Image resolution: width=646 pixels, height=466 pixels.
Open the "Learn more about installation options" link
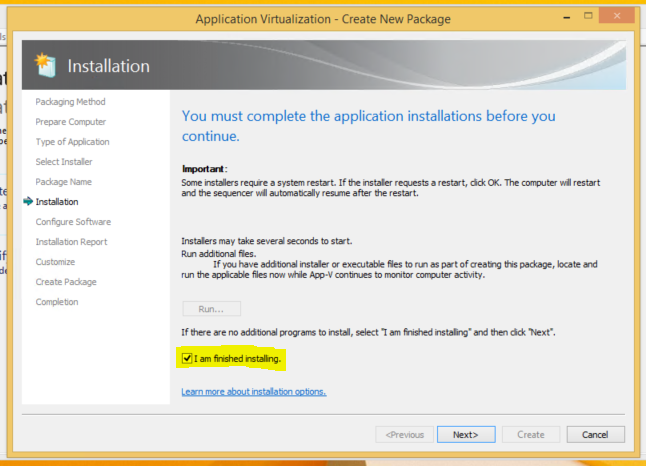253,391
